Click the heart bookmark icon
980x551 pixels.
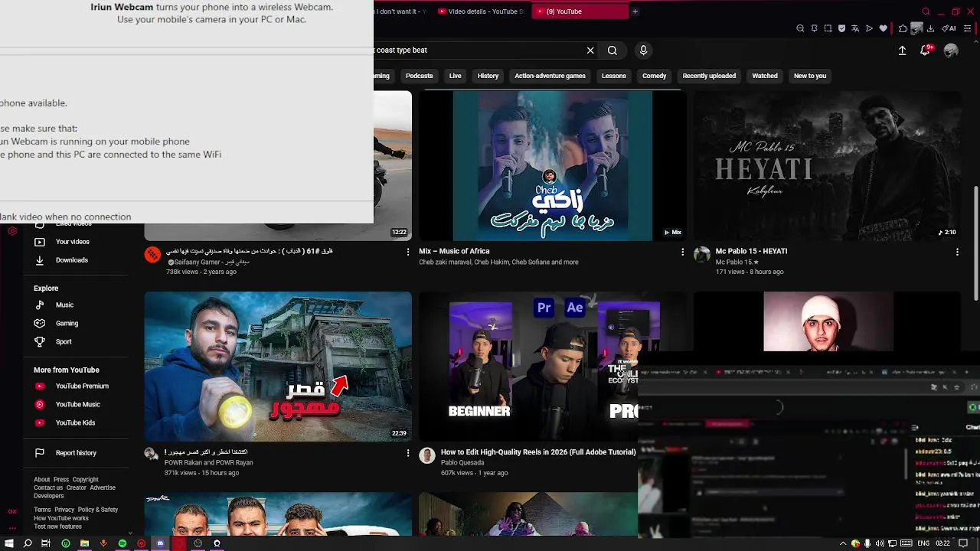[883, 28]
